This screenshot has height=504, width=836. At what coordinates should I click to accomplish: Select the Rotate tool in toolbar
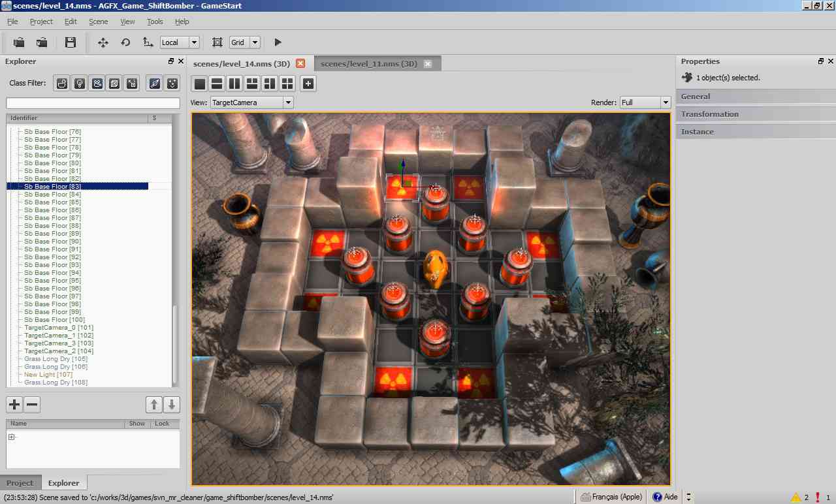[125, 42]
